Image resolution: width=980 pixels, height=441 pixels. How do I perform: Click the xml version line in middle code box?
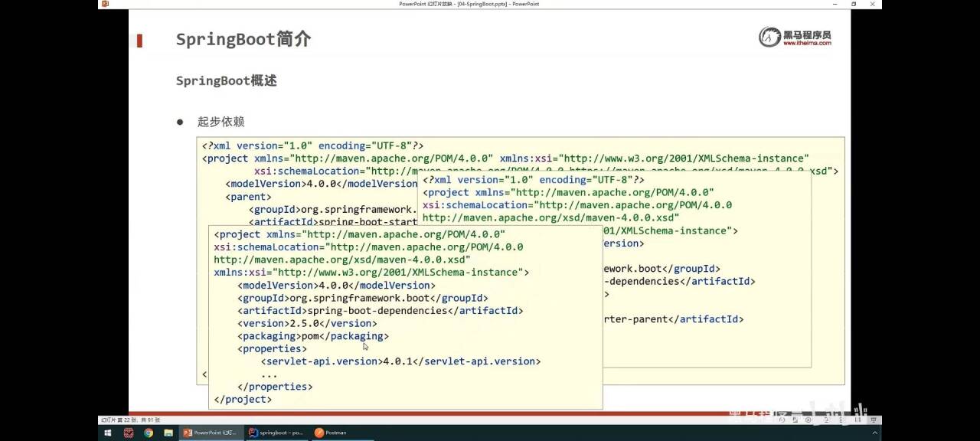533,180
